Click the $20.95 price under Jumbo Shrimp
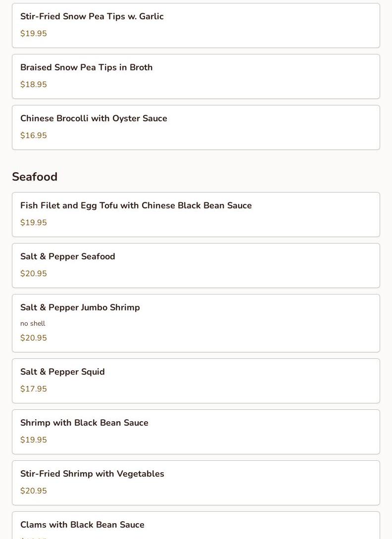Screen dimensions: 392x539 pos(34,338)
